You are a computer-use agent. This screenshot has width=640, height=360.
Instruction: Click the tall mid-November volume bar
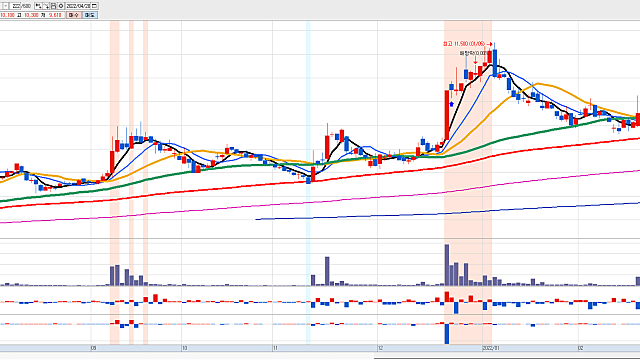(327, 271)
